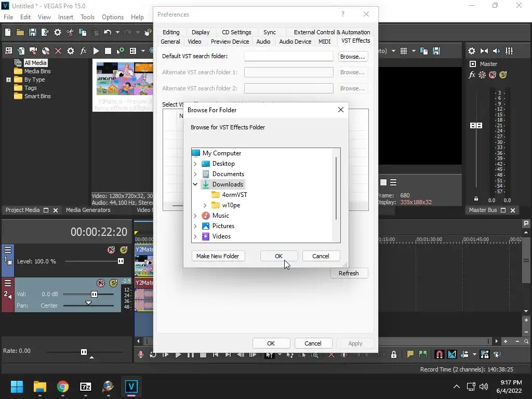Click the Copy icon in main toolbar
This screenshot has height=399, width=532.
point(83,32)
